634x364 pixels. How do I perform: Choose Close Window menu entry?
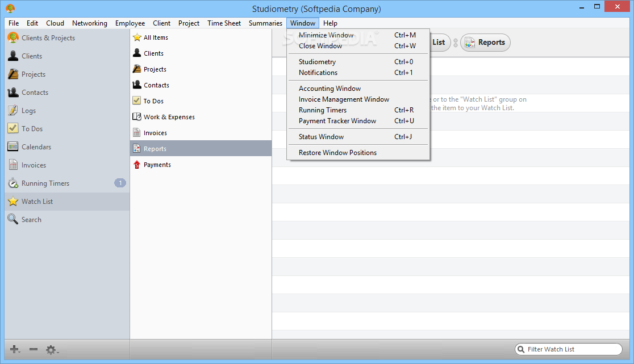coord(358,46)
